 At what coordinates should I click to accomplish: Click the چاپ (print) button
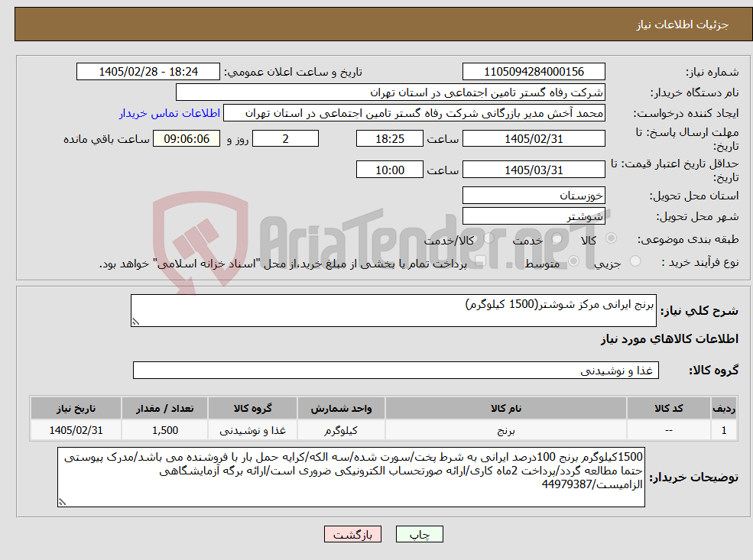click(419, 534)
